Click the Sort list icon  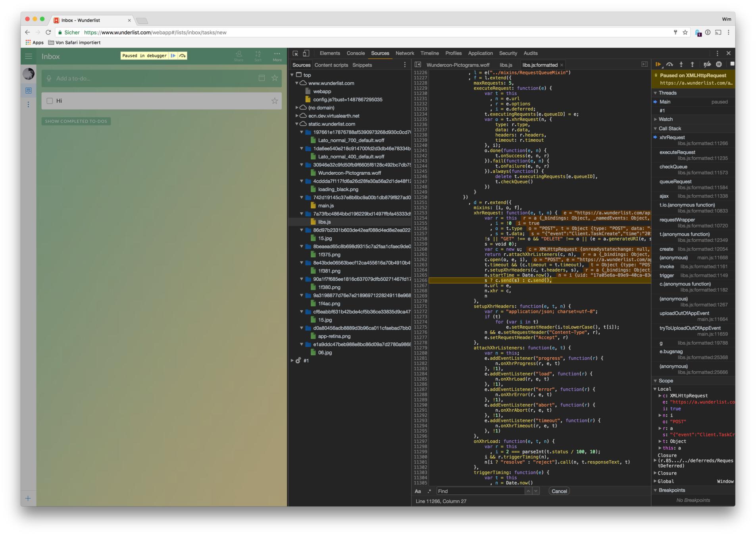[x=258, y=56]
